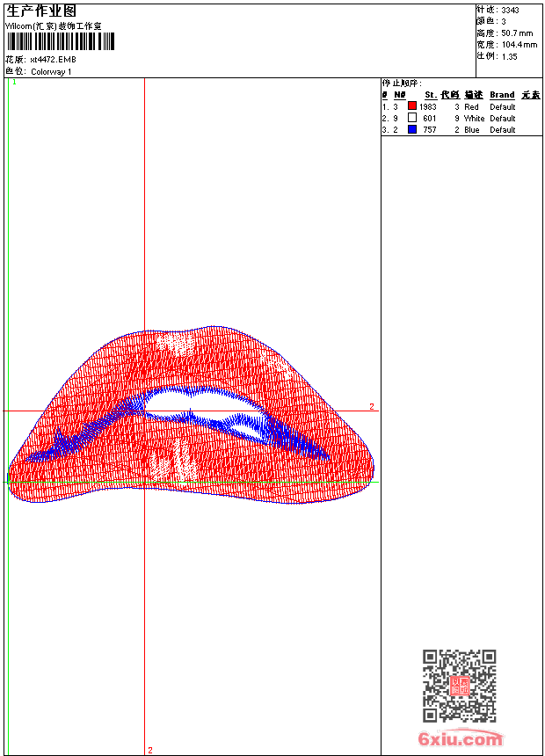The image size is (545, 756).
Task: Open the 6xiu.com watermark link
Action: tap(460, 739)
